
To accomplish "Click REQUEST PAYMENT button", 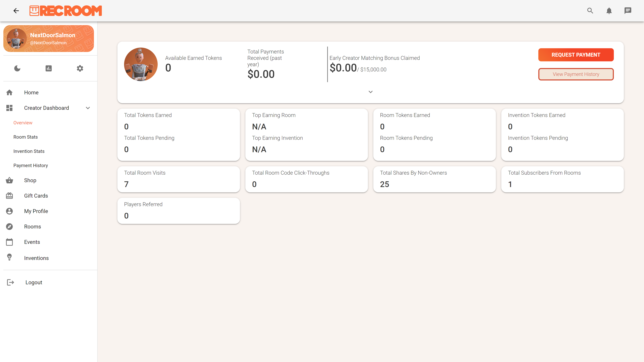I will pyautogui.click(x=576, y=55).
